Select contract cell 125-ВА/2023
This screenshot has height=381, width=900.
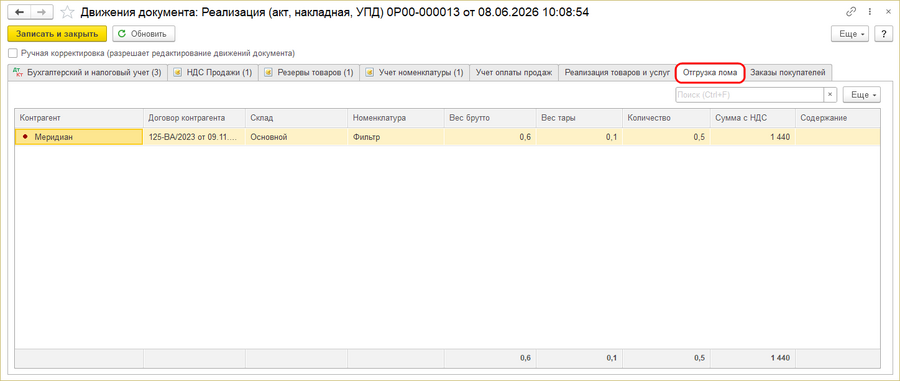194,137
